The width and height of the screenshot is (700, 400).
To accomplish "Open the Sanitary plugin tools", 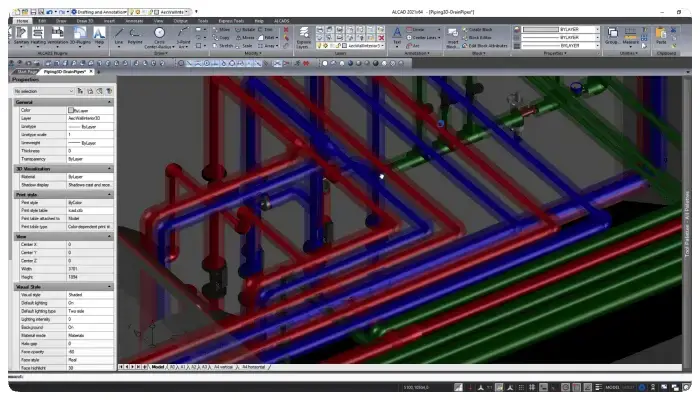I will pos(21,36).
